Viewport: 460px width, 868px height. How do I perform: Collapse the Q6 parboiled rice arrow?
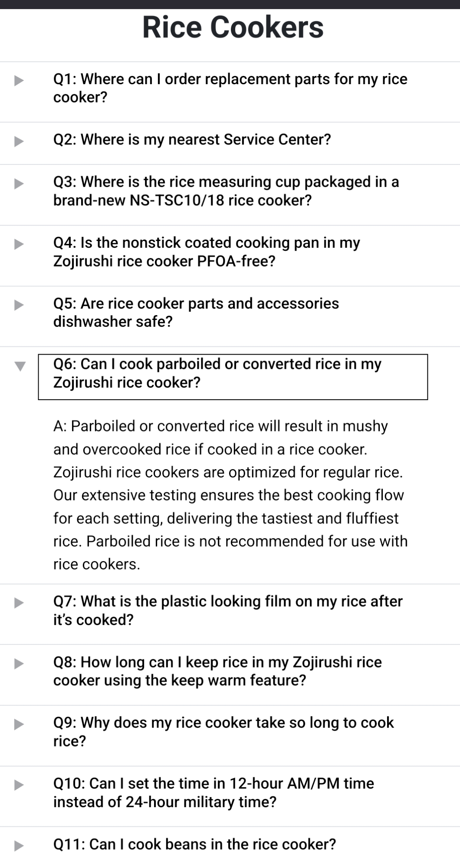(x=20, y=366)
